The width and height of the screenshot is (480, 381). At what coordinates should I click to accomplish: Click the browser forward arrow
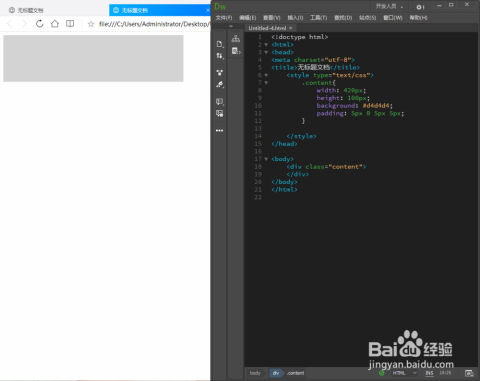24,24
